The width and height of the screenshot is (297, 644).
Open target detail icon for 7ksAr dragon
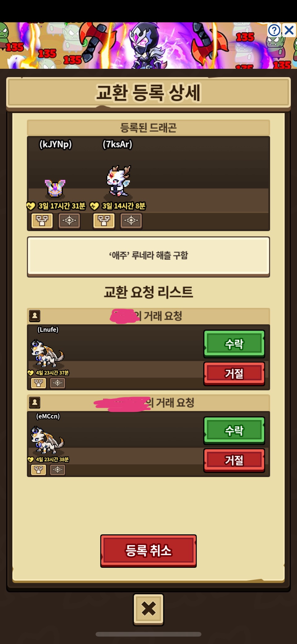point(131,221)
